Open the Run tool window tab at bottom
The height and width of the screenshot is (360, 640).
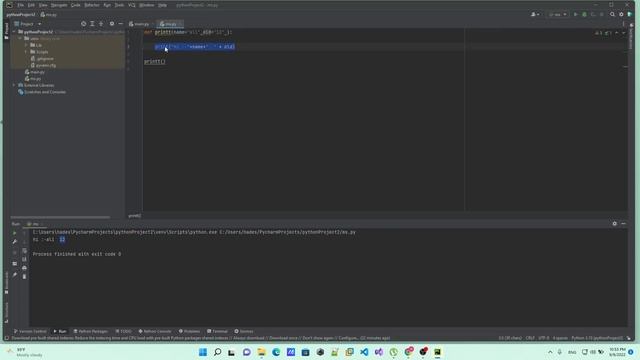click(60, 331)
